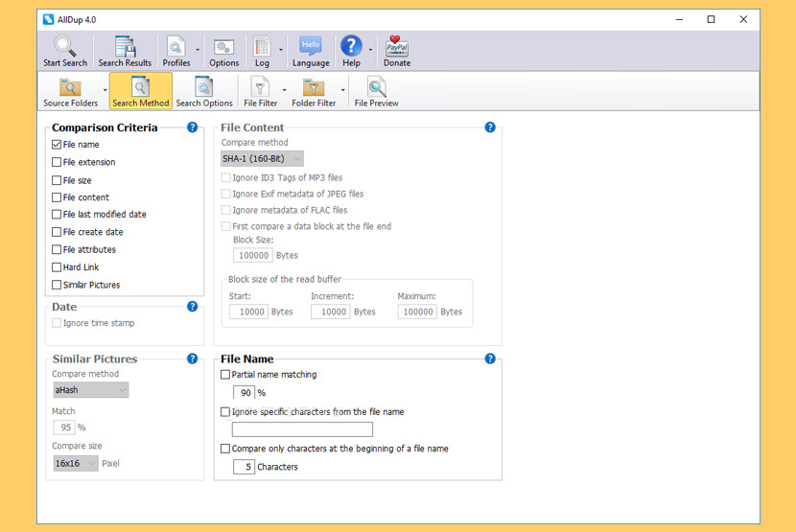Image resolution: width=796 pixels, height=532 pixels.
Task: Click the read buffer Maximum field
Action: (x=417, y=312)
